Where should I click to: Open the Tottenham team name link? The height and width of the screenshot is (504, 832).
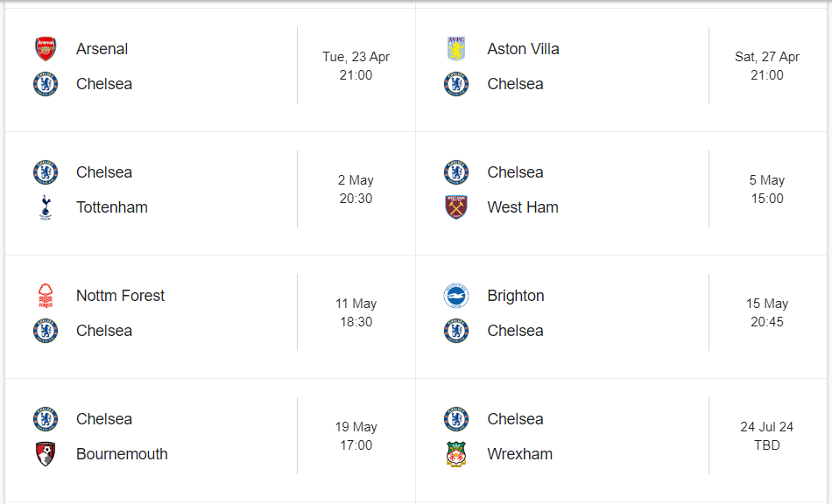112,207
